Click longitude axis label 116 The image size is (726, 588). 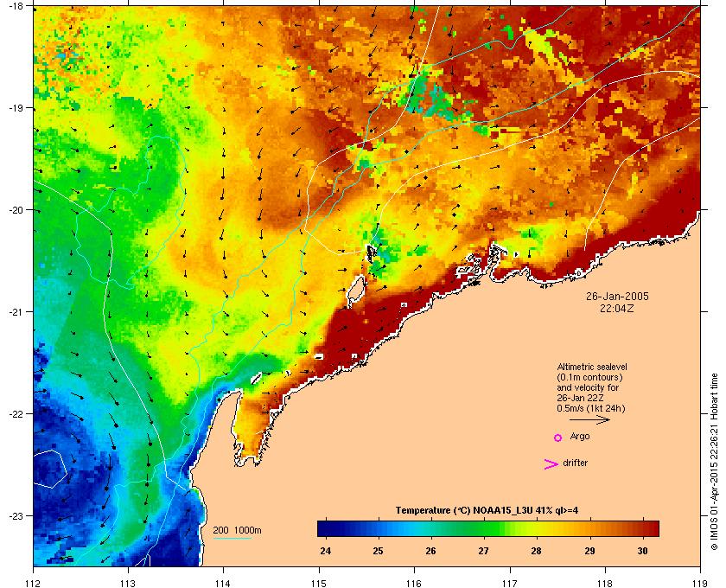pyautogui.click(x=414, y=584)
